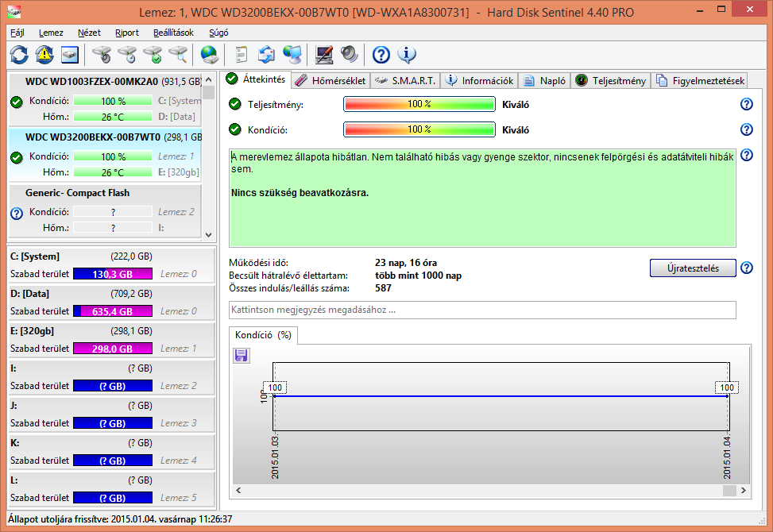Select the E: [320gb] partition heading

pos(32,331)
